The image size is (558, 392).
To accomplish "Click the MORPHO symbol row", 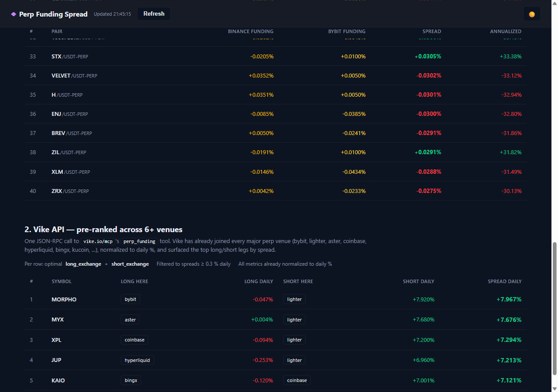I will [x=276, y=299].
